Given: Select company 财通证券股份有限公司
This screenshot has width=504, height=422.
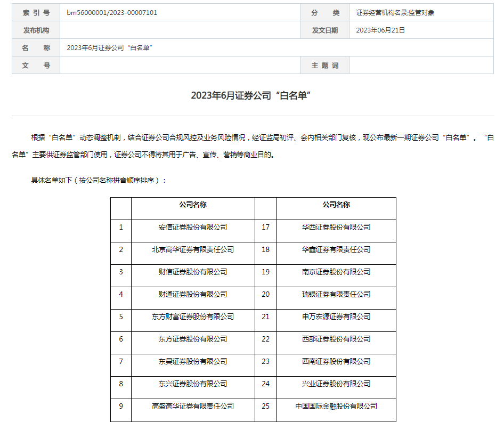Looking at the screenshot, I should coord(193,295).
